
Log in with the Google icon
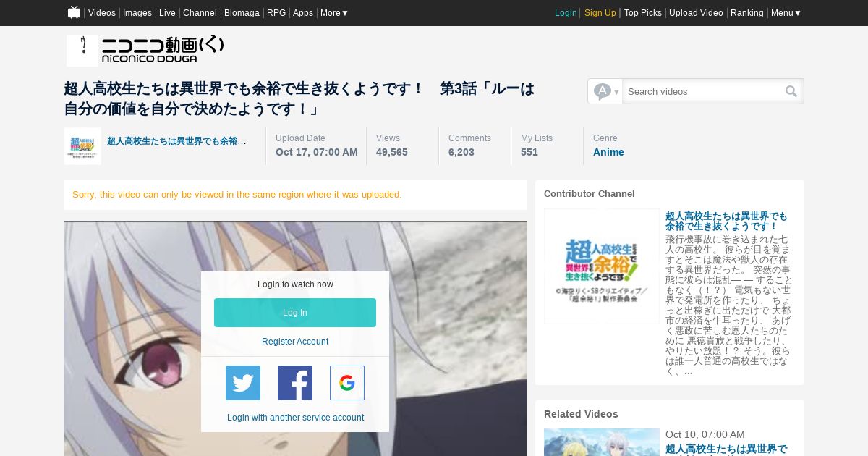[347, 383]
